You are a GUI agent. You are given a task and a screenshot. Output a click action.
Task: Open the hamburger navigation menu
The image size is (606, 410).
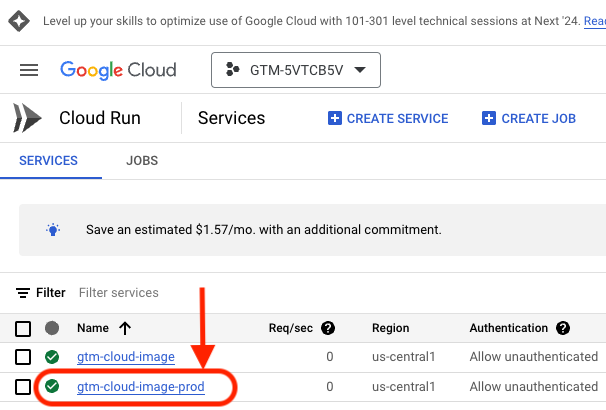pos(29,70)
